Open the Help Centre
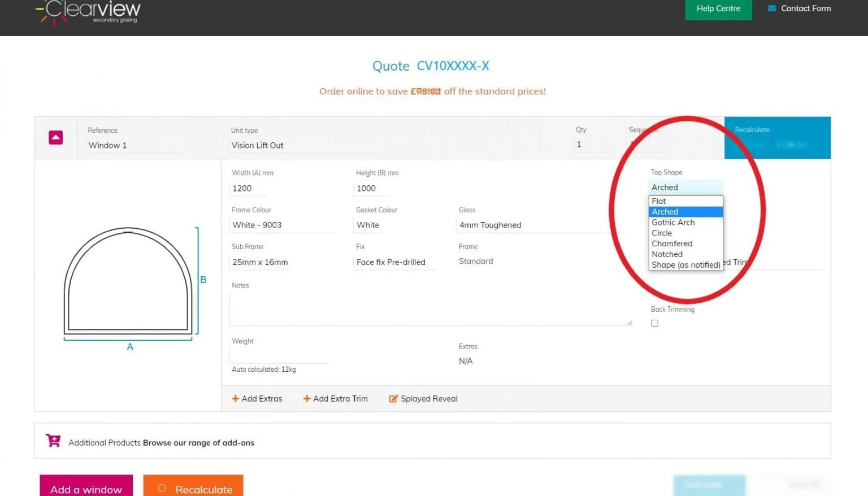 tap(718, 8)
